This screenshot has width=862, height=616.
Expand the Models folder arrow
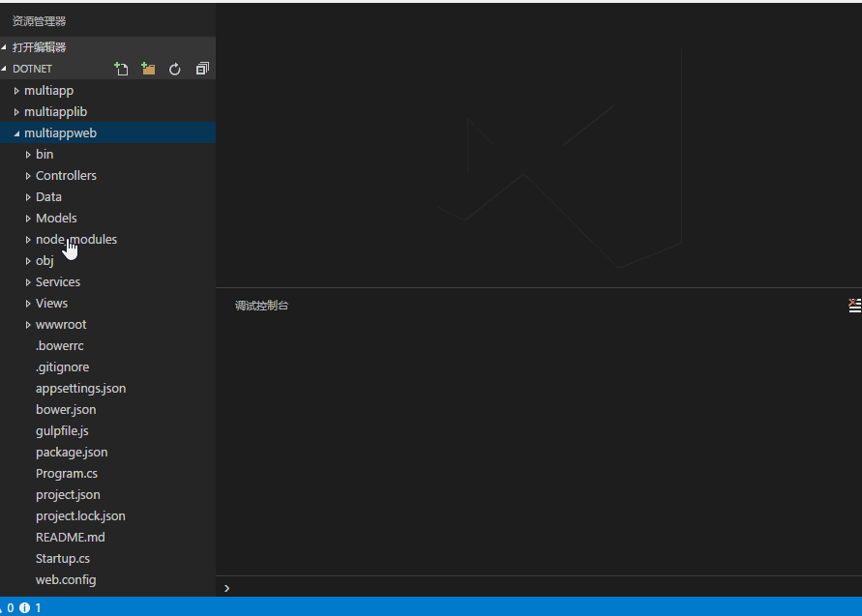pyautogui.click(x=28, y=219)
